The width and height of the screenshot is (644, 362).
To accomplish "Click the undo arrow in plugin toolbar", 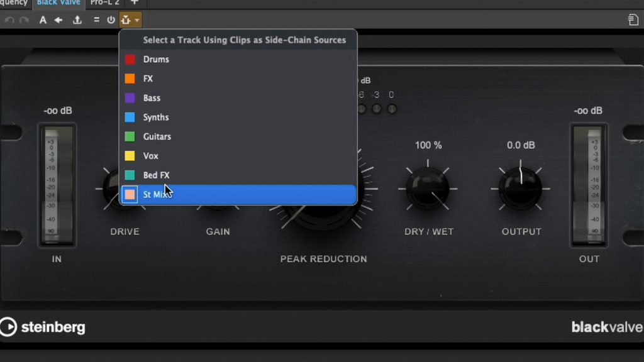I will (x=9, y=20).
